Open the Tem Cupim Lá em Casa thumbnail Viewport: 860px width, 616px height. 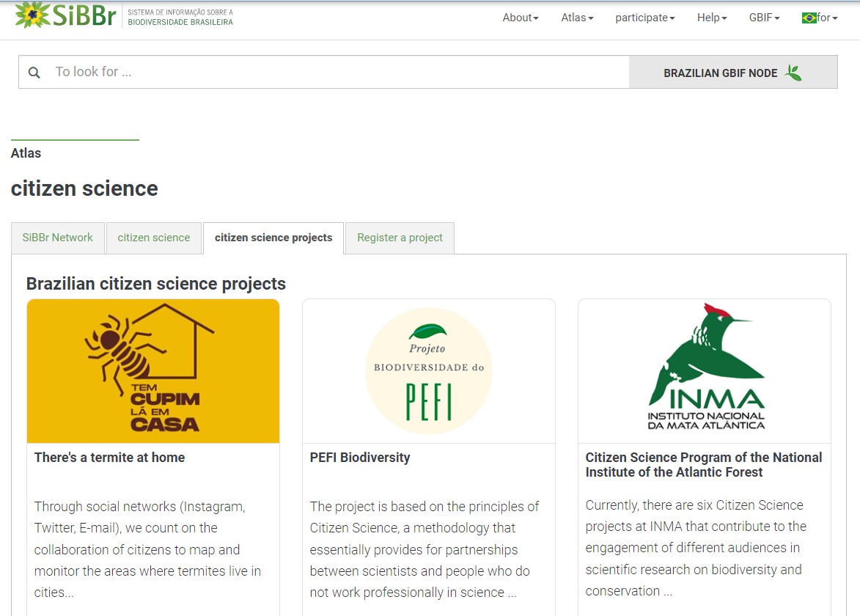click(x=153, y=371)
